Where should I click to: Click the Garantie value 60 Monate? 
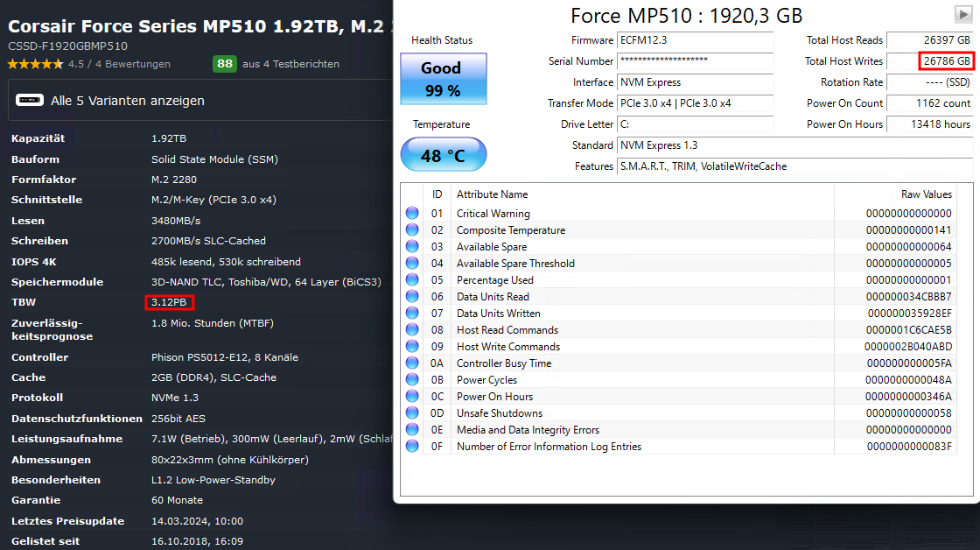177,501
